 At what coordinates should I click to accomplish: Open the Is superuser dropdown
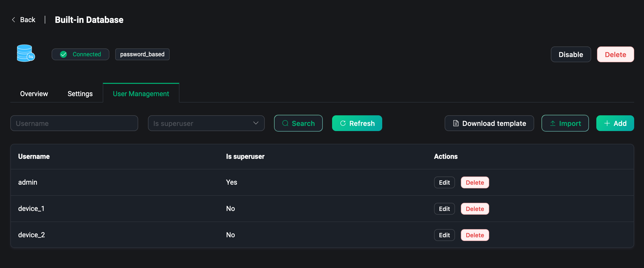pyautogui.click(x=200, y=123)
